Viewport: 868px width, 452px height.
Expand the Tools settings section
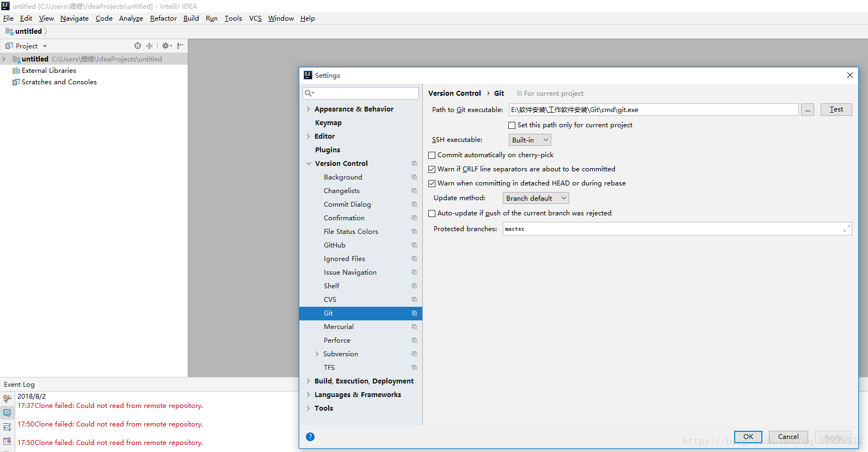tap(309, 408)
